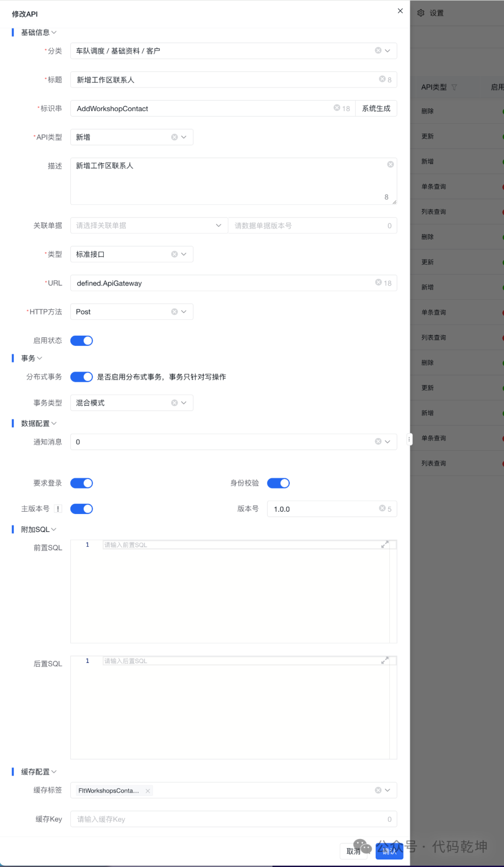The height and width of the screenshot is (867, 504).
Task: Clear the 标识串 field text icon
Action: pyautogui.click(x=337, y=108)
